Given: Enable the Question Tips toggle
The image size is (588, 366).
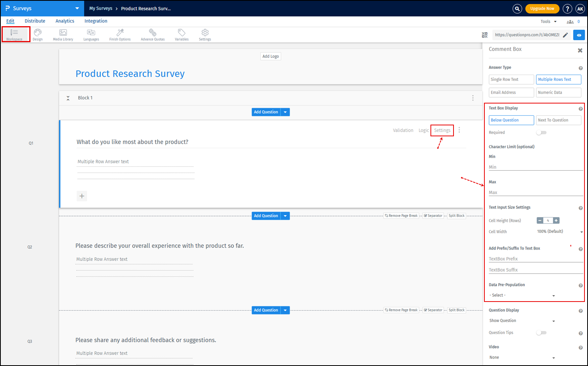Looking at the screenshot, I should tap(541, 332).
